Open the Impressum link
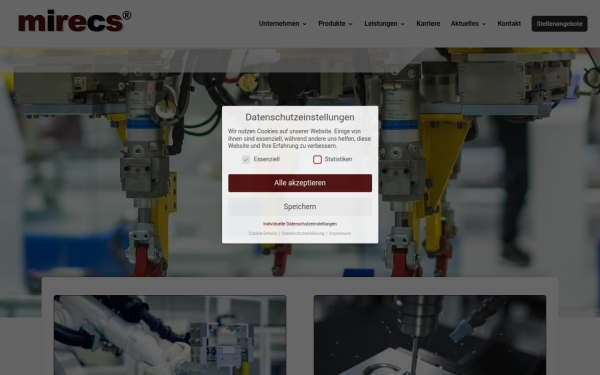This screenshot has width=600, height=375. point(340,233)
